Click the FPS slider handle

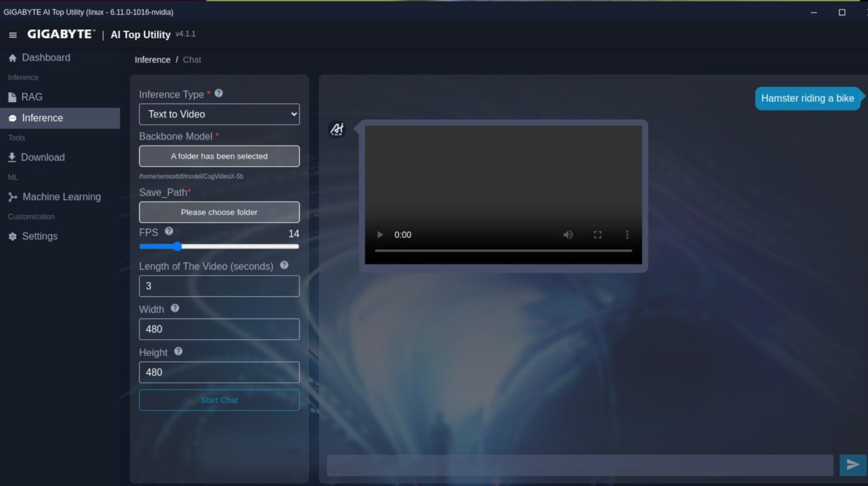click(x=177, y=247)
